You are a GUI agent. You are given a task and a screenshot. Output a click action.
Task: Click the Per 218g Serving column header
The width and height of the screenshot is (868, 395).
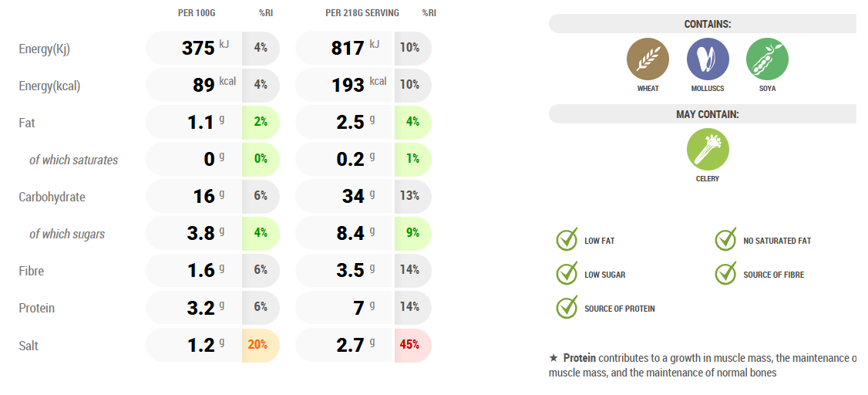(x=361, y=13)
